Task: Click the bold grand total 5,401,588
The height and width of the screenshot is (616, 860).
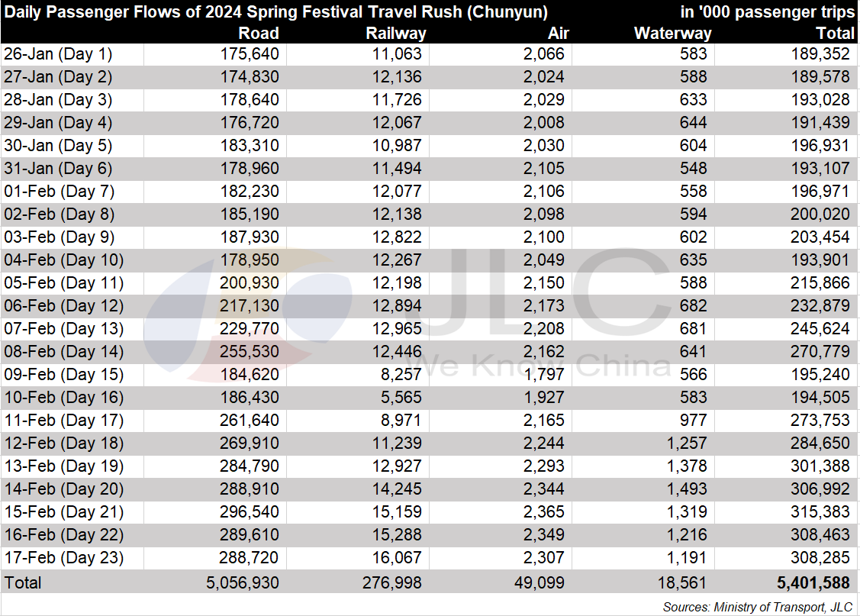Action: [x=813, y=583]
